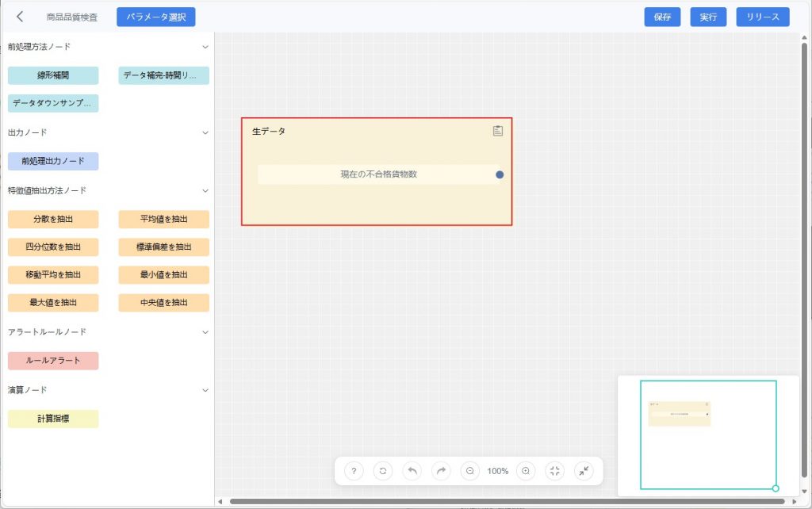Screen dimensions: 812x509
Task: Go back using the left arrow icon
Action: click(20, 17)
